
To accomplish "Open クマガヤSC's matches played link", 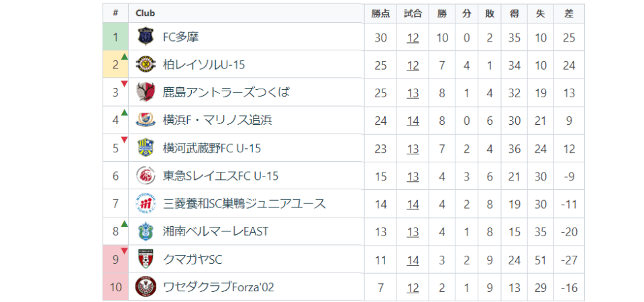I will [413, 260].
